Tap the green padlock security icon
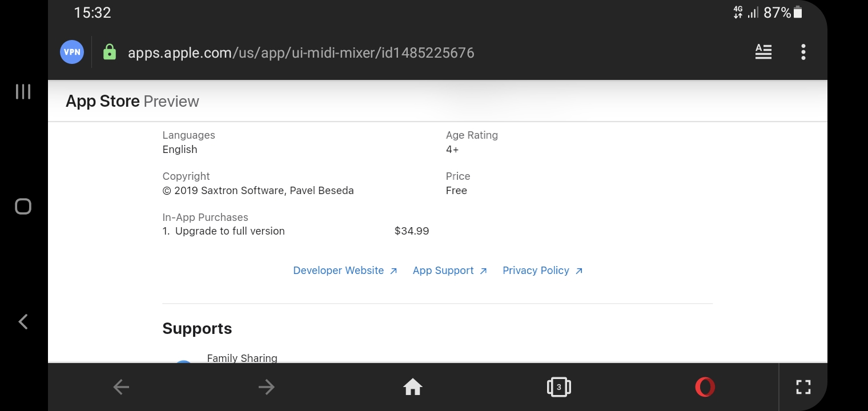The width and height of the screenshot is (868, 411). pos(109,53)
